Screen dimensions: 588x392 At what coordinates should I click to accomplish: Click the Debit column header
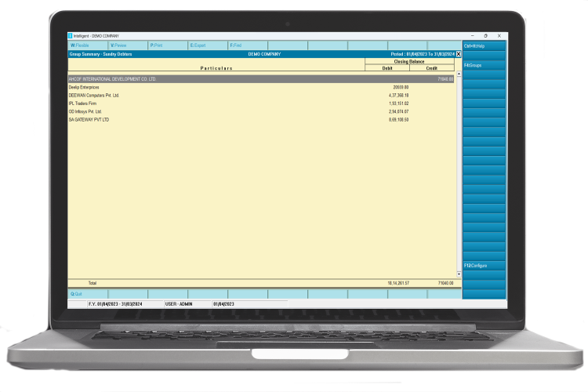tap(387, 68)
